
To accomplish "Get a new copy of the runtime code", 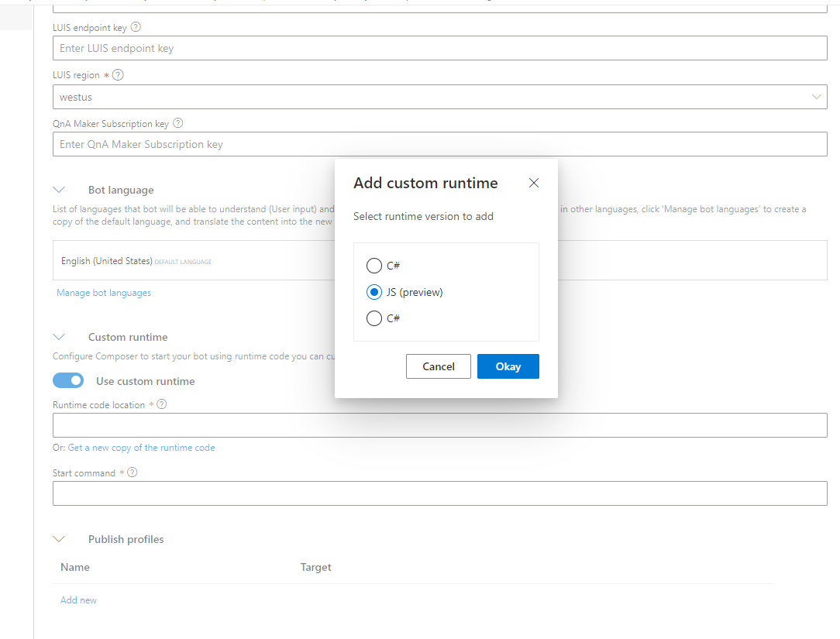I will [x=140, y=447].
